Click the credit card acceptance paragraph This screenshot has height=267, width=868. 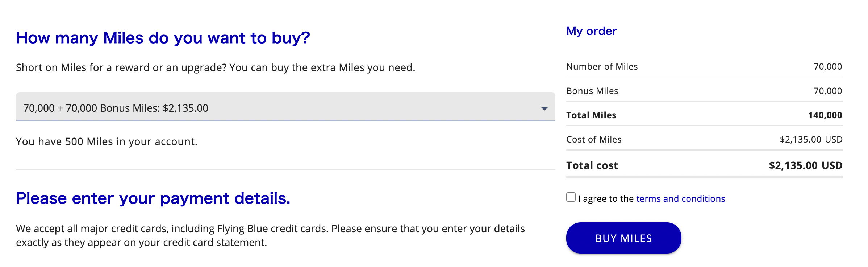pyautogui.click(x=270, y=235)
